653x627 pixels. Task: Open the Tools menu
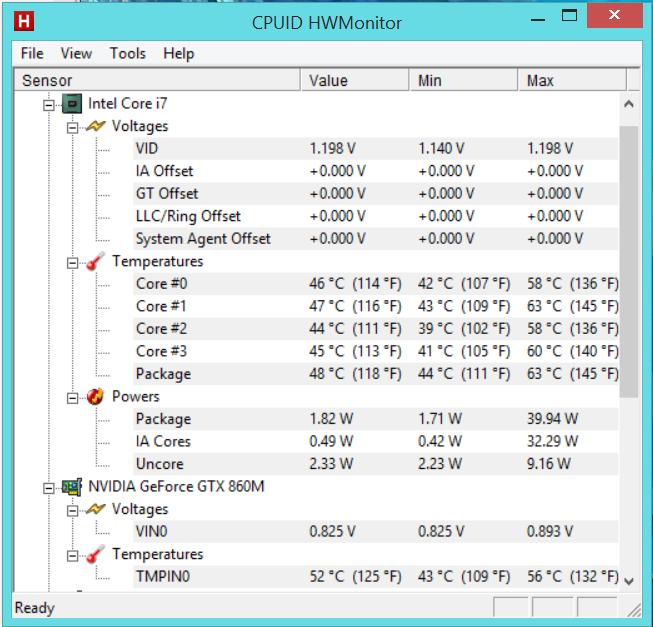tap(127, 53)
